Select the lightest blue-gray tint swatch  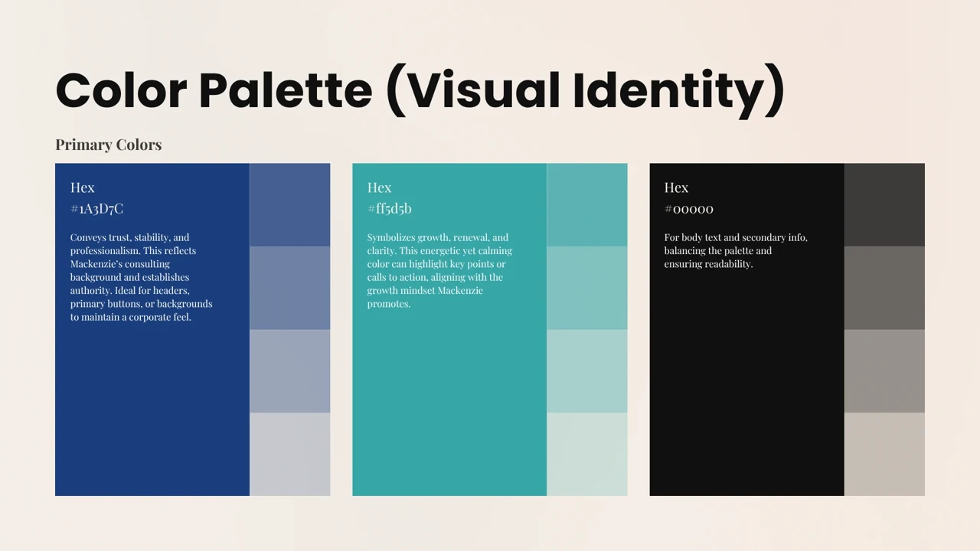tap(290, 455)
